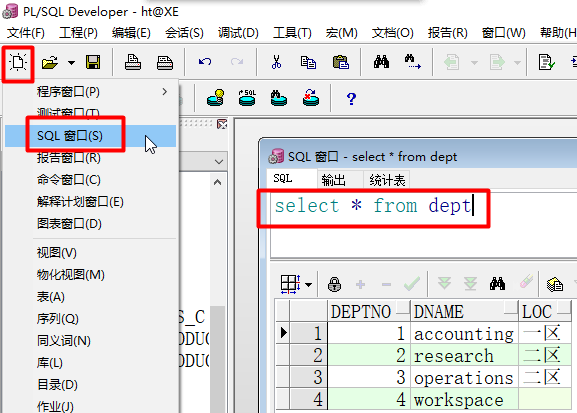577x413 pixels.
Task: Switch to the SQL tab
Action: (291, 179)
